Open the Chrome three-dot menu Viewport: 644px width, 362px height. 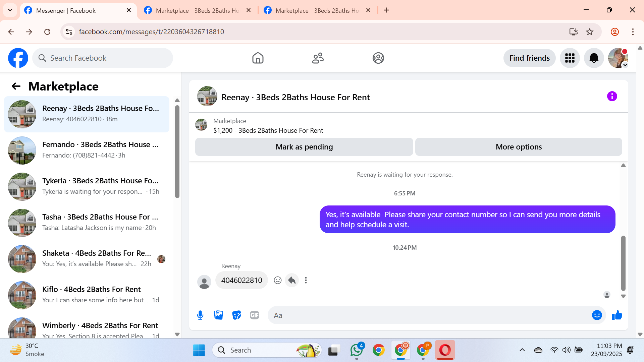tap(633, 32)
